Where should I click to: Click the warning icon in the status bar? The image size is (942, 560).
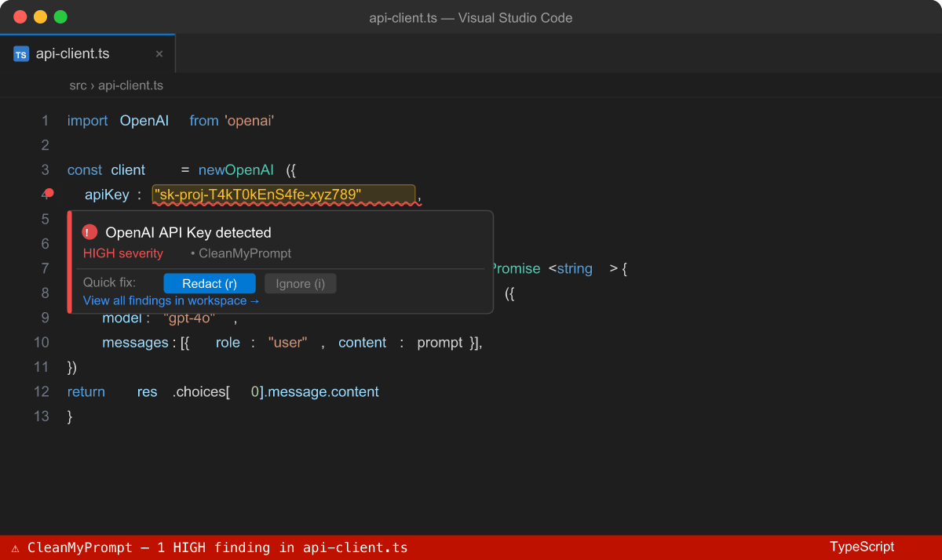[15, 548]
